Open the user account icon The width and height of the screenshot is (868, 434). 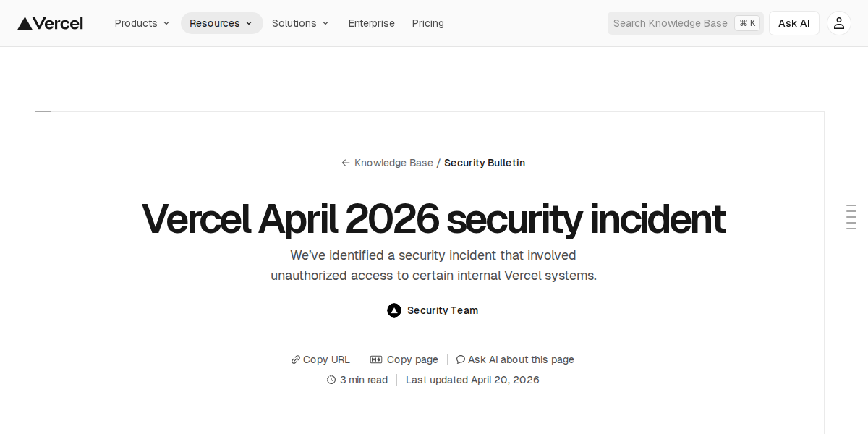click(838, 22)
